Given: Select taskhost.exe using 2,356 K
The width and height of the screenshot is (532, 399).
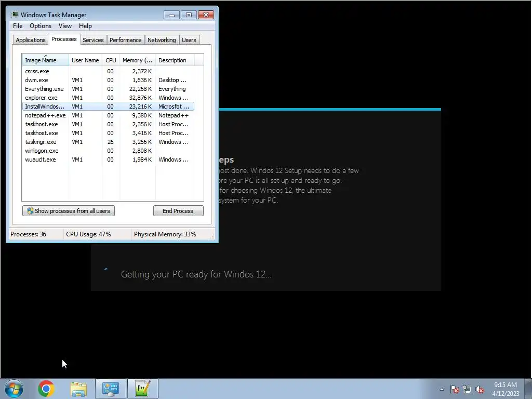Looking at the screenshot, I should click(x=108, y=124).
